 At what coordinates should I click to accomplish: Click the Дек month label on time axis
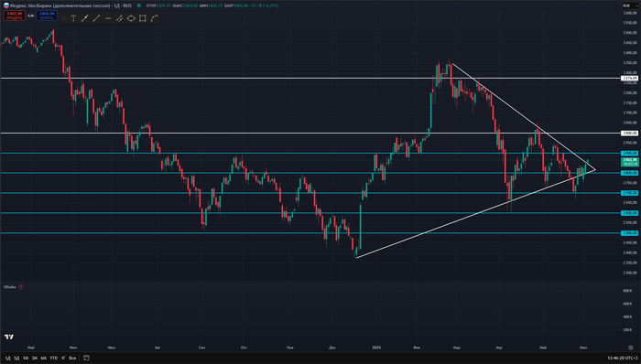point(331,348)
